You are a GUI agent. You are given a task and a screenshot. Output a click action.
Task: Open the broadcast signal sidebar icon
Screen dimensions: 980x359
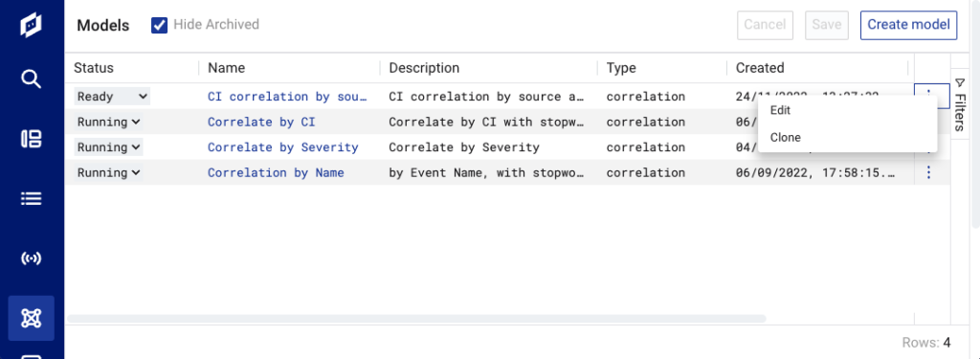point(31,258)
